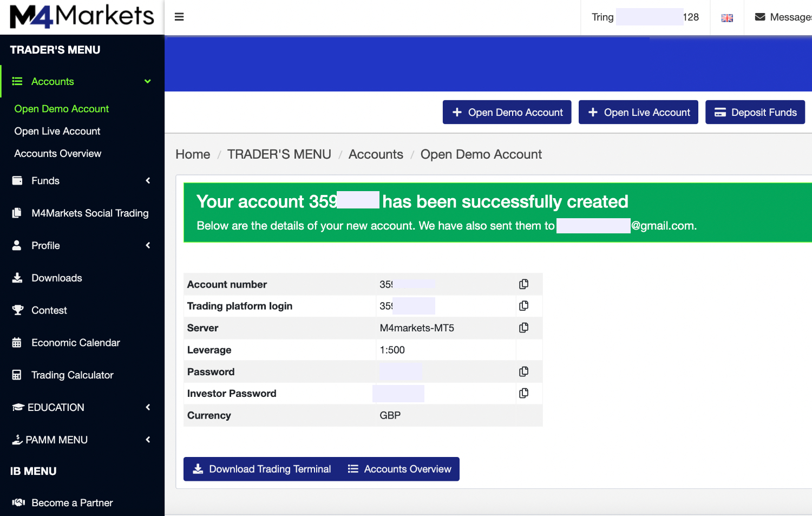Open Economic Calendar via the calendar icon
This screenshot has height=516, width=812.
tap(18, 342)
